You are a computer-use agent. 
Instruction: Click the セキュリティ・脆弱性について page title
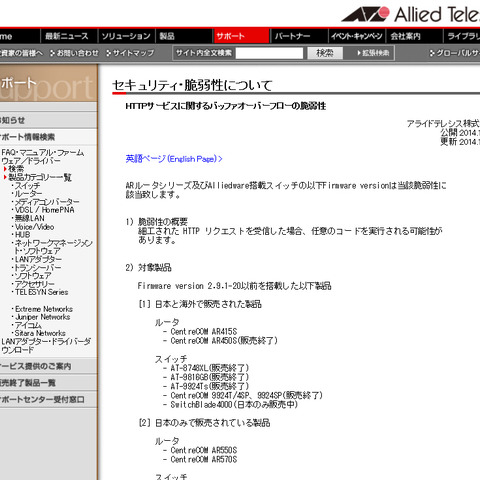pos(192,85)
